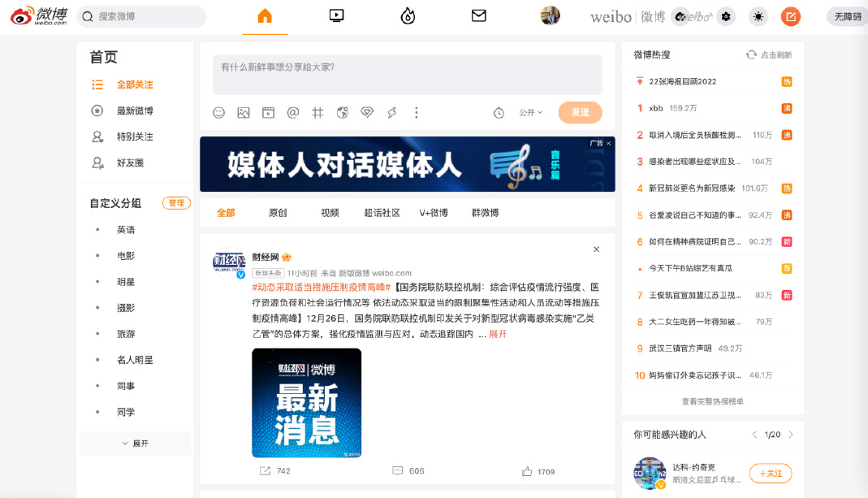
Task: Open the emoji picker in post composer
Action: [218, 113]
